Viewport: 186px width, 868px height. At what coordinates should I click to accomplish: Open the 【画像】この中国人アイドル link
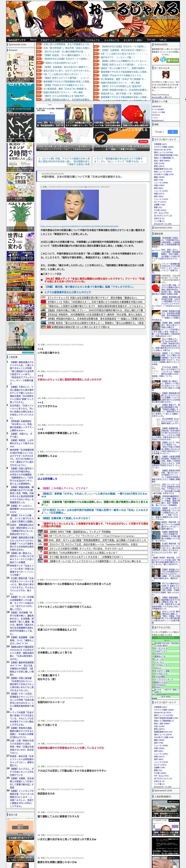pos(64,488)
